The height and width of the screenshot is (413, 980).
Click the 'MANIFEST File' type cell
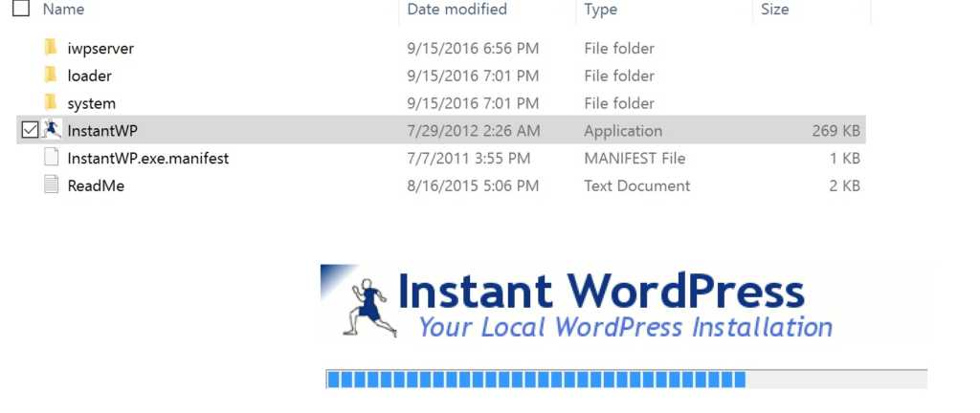635,158
